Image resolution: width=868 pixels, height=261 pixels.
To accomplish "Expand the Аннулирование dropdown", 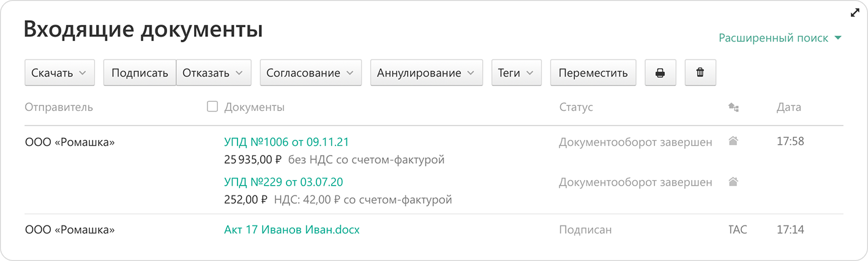I will point(426,73).
